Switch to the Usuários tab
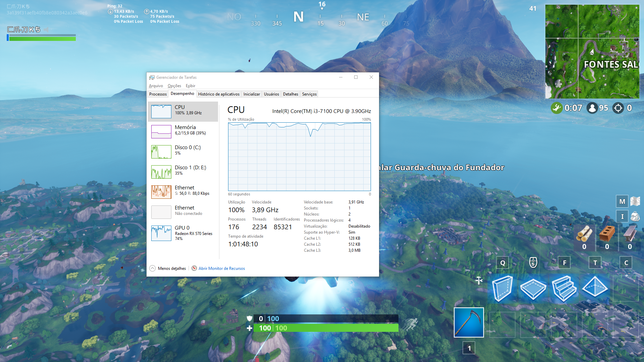Viewport: 644px width, 362px height. point(271,94)
